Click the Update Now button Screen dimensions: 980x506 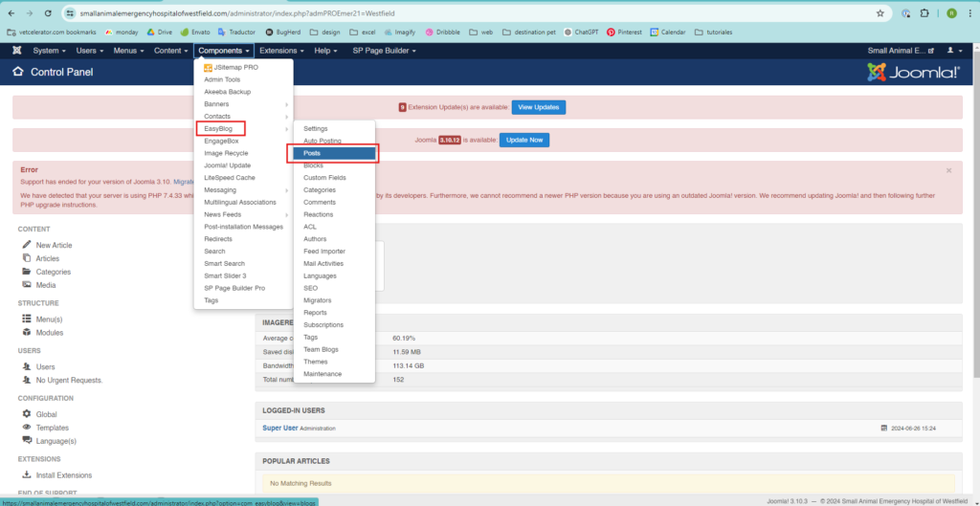524,140
